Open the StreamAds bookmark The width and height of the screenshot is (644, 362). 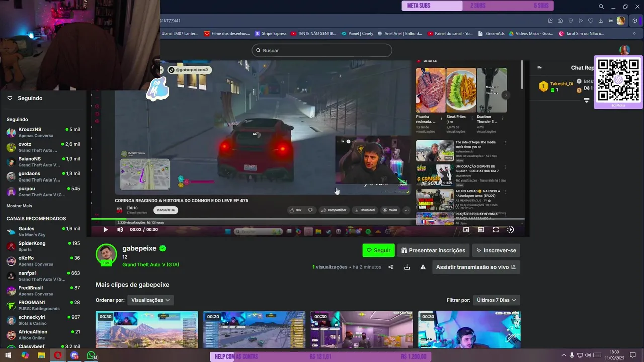(x=491, y=34)
